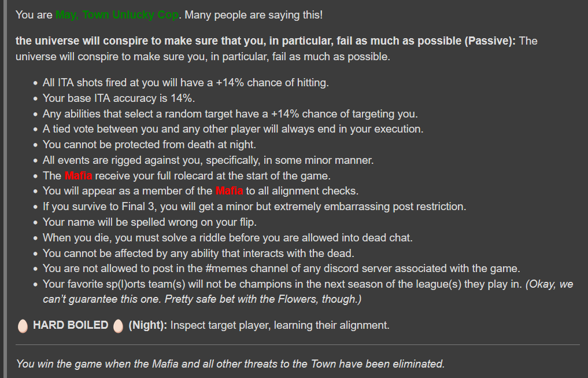Click the bold passive ability heading
This screenshot has width=588, height=378.
(265, 41)
